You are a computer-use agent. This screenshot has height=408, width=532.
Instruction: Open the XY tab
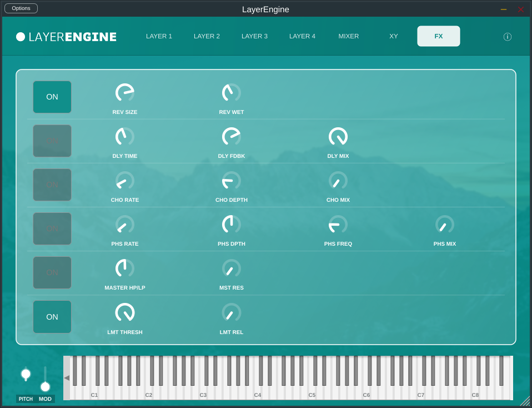click(x=394, y=36)
